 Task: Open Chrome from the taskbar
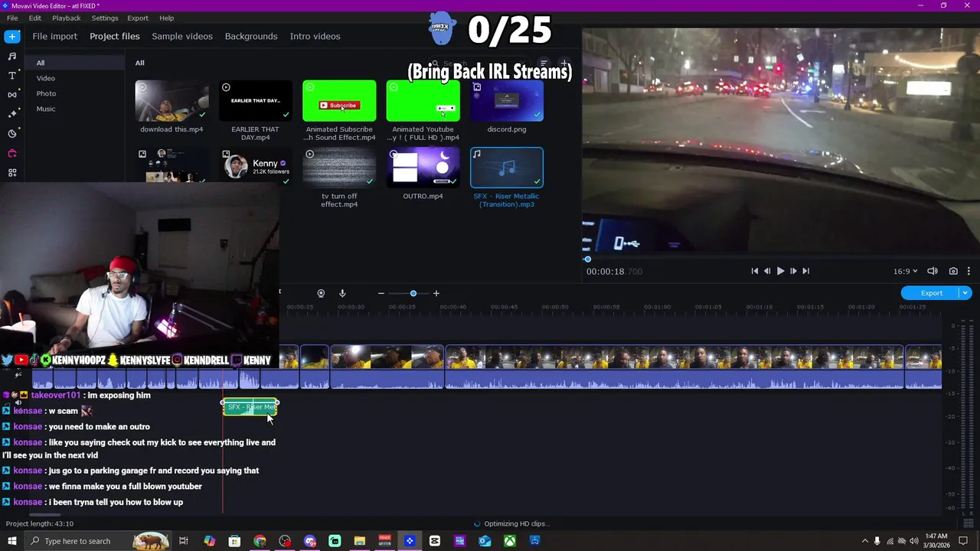260,541
